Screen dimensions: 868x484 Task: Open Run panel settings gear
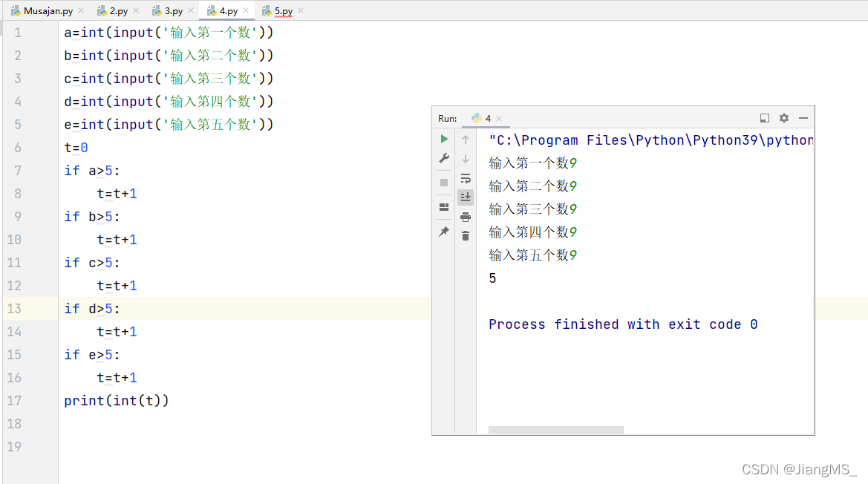coord(784,118)
